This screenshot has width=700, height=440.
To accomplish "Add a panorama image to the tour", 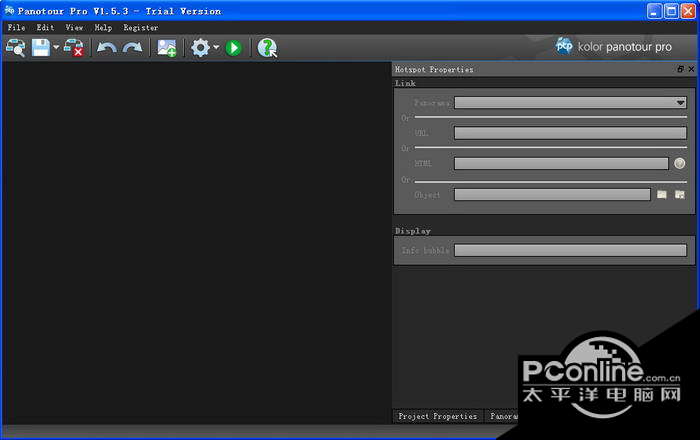I will point(167,48).
